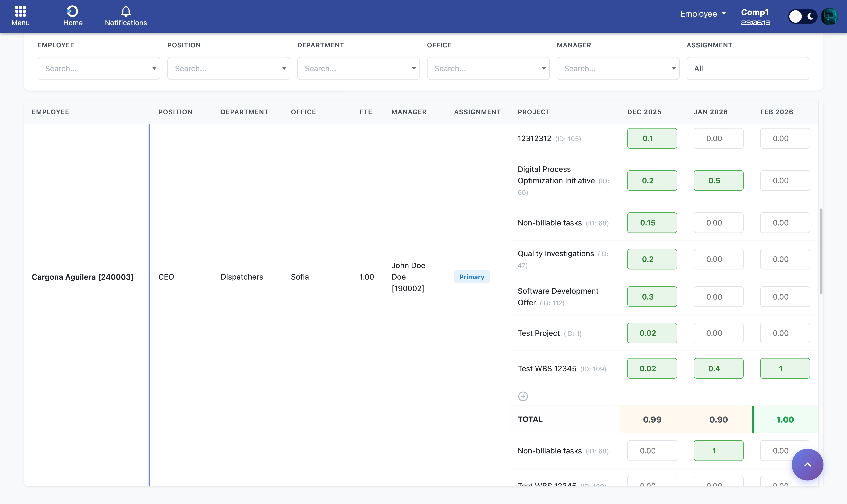Open the Department filter dropdown
The image size is (847, 504).
pos(358,69)
